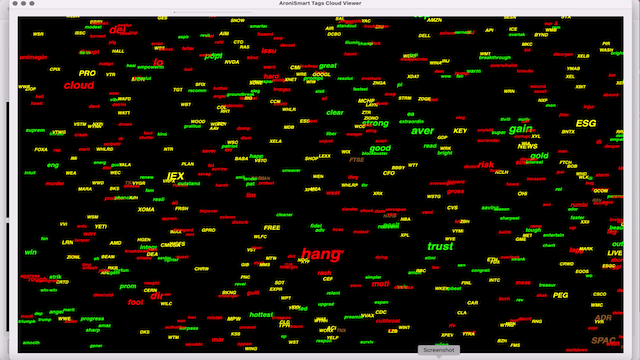Select the yellow ticker 'CVS'

[x=452, y=208]
